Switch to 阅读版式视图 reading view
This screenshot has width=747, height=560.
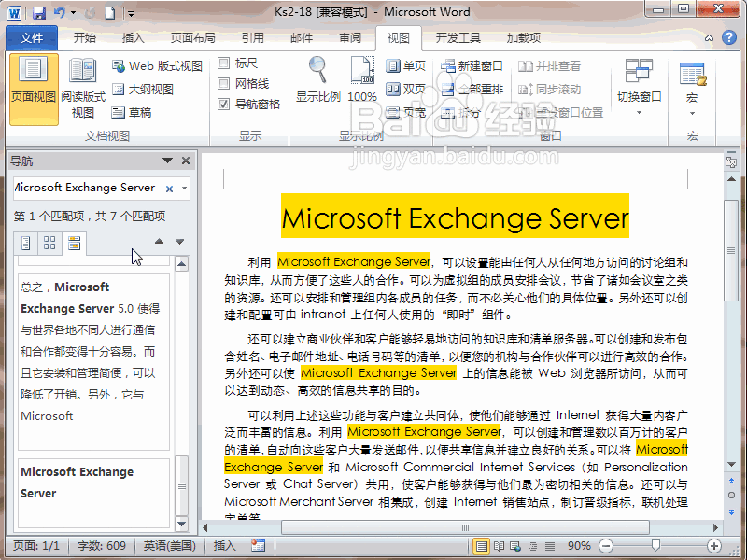pyautogui.click(x=83, y=88)
